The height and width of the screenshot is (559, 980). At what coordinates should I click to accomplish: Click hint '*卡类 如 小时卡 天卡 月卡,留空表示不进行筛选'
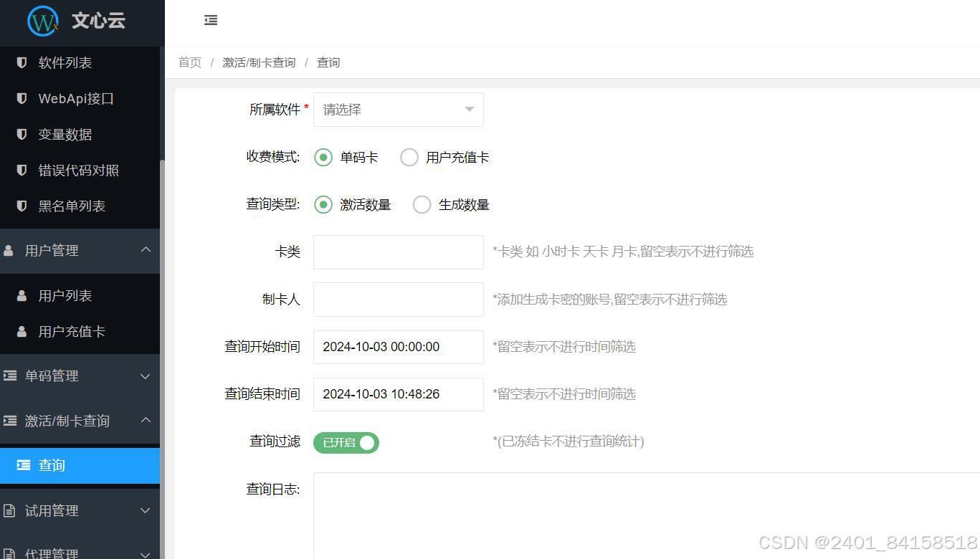pos(623,252)
